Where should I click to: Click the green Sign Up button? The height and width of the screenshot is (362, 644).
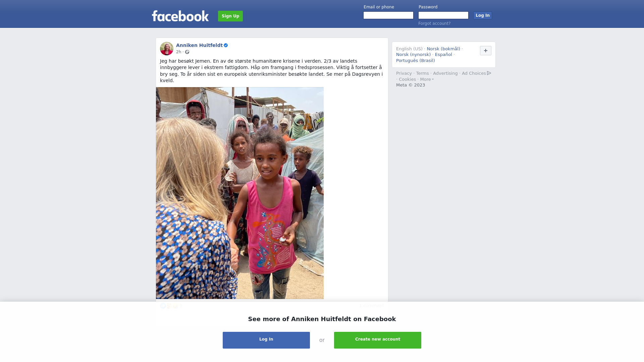coord(230,16)
